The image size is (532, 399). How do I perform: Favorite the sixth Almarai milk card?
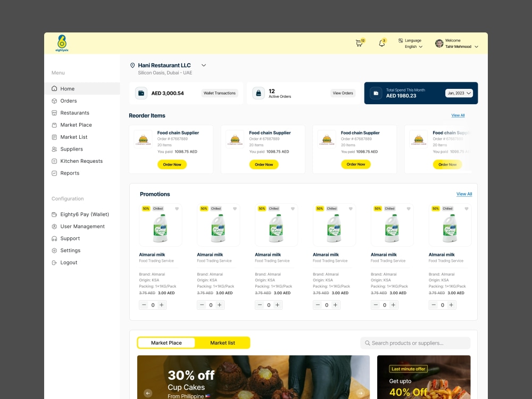click(467, 209)
